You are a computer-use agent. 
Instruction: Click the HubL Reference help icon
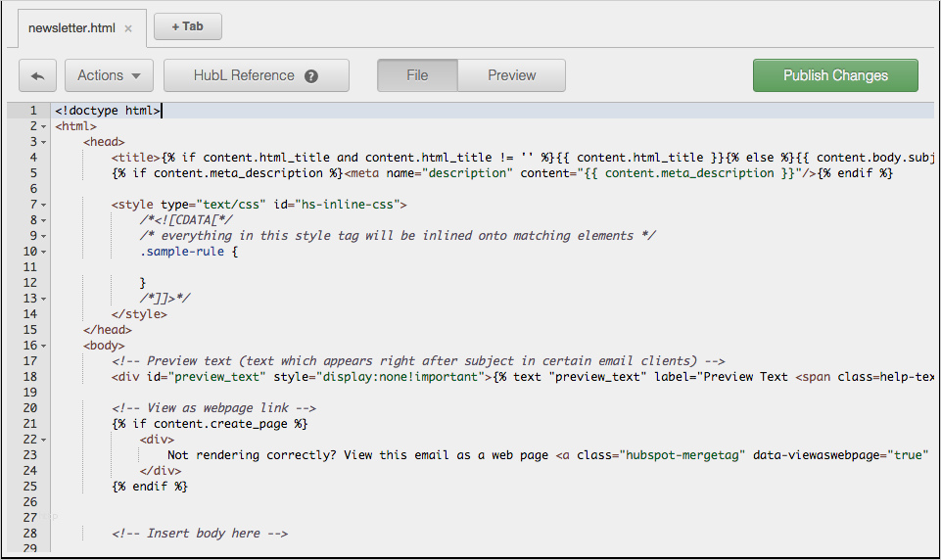(x=310, y=76)
